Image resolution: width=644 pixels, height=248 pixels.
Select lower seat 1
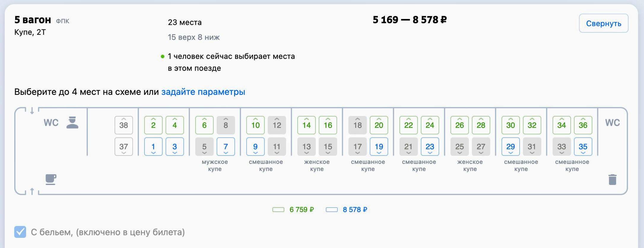click(153, 147)
